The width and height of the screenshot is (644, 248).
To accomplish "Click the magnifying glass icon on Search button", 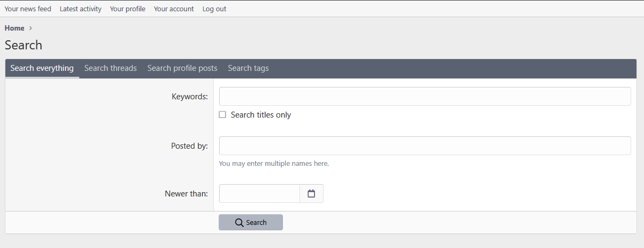I will pos(239,223).
